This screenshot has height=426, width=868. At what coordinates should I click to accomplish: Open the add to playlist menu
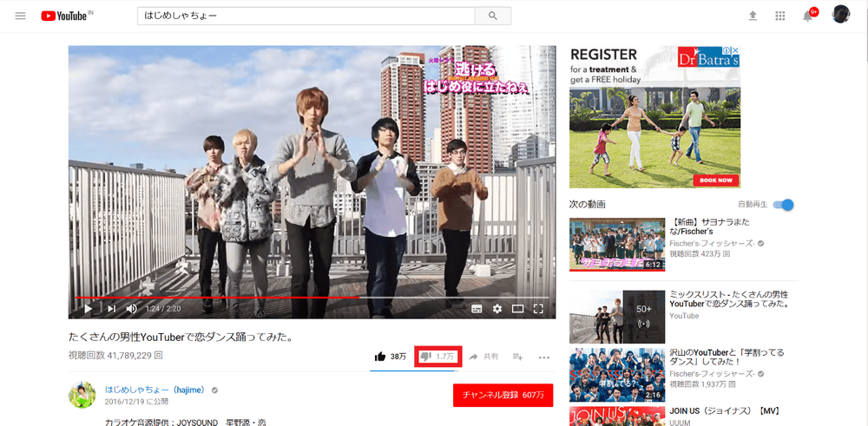(x=517, y=357)
